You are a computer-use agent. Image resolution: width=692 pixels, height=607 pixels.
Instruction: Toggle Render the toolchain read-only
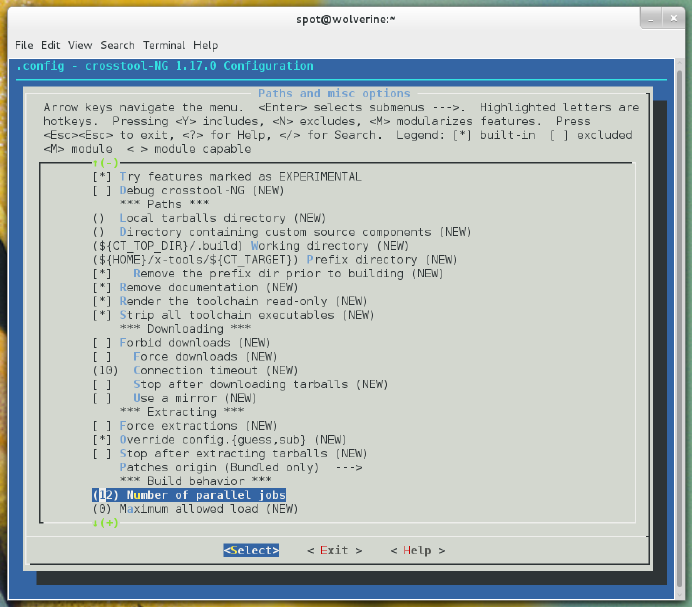pyautogui.click(x=230, y=301)
